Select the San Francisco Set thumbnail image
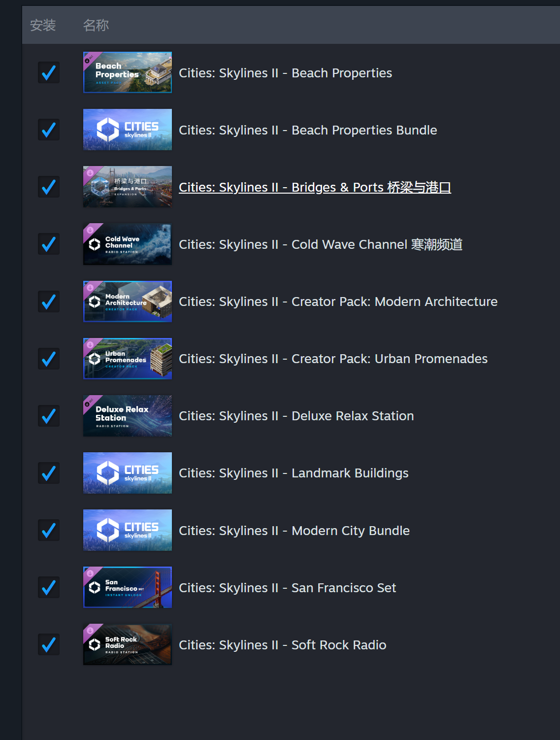Viewport: 560px width, 740px height. pos(128,587)
